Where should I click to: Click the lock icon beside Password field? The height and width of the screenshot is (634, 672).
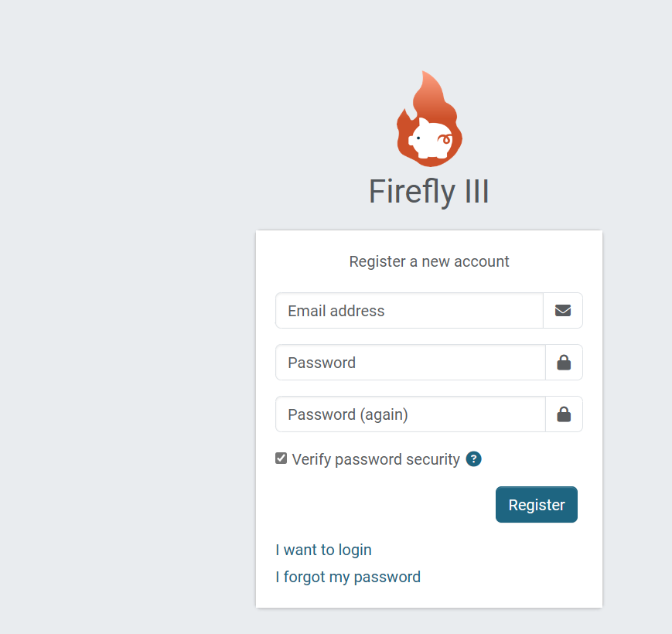pyautogui.click(x=564, y=363)
